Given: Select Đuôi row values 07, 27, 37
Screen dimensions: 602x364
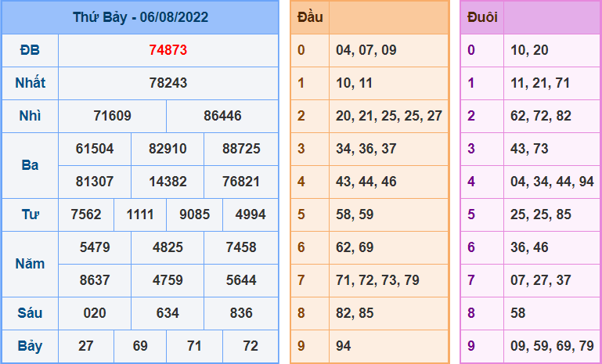Looking at the screenshot, I should pyautogui.click(x=541, y=280).
